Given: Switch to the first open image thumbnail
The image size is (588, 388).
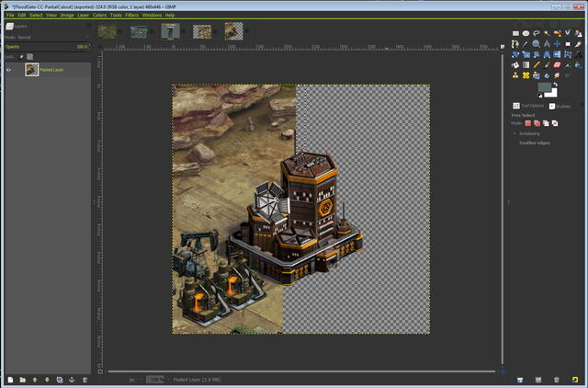Looking at the screenshot, I should point(107,31).
